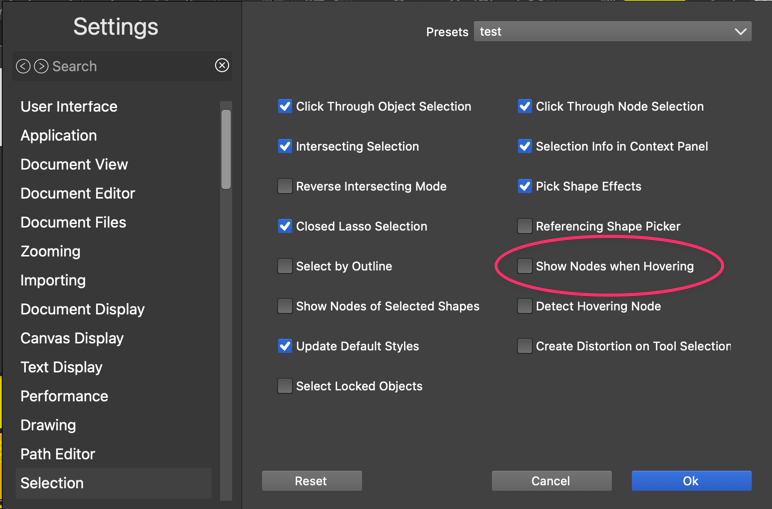Select the Path Editor category
The image size is (772, 509).
[58, 454]
